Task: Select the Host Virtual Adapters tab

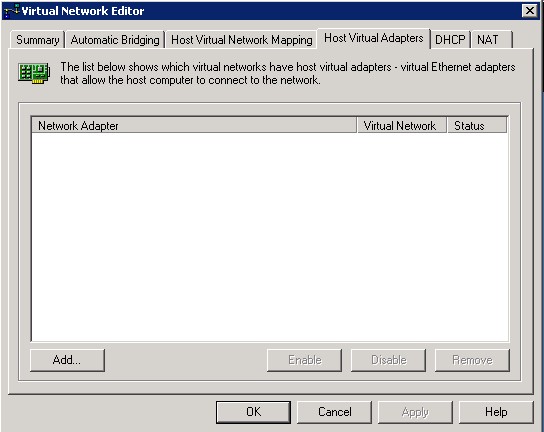Action: [374, 38]
